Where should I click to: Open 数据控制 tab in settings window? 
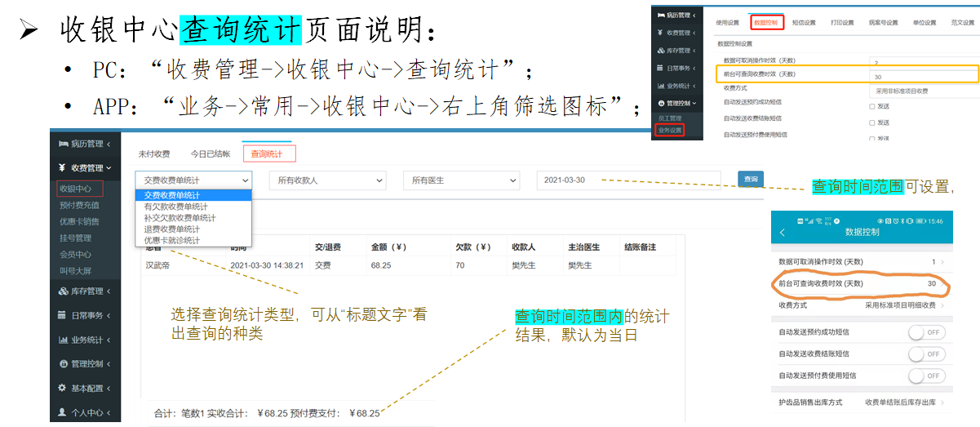[x=766, y=23]
